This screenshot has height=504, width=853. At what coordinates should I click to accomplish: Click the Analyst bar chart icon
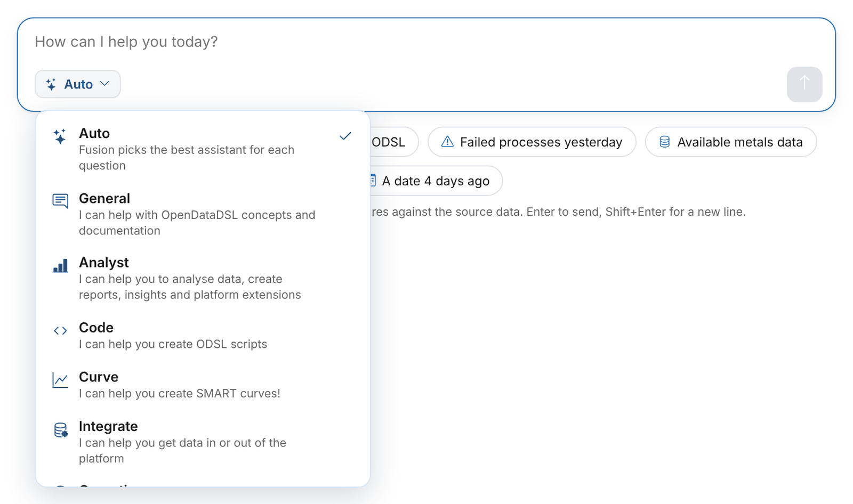(x=60, y=265)
